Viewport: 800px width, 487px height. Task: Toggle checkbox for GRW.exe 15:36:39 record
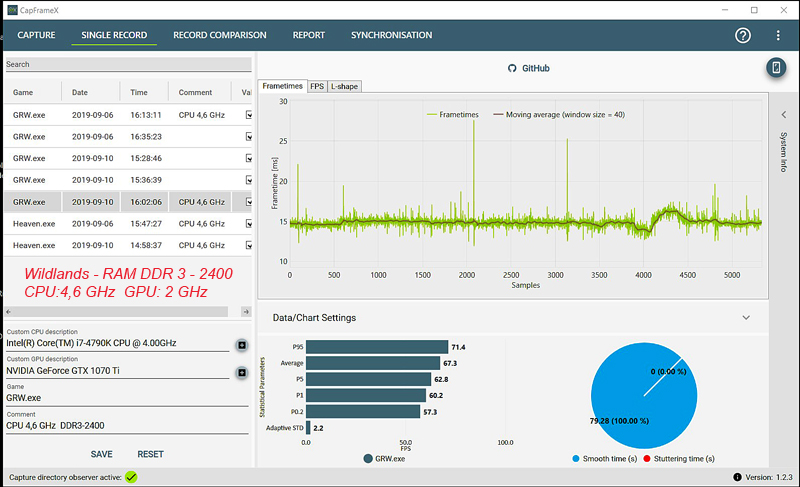pyautogui.click(x=248, y=180)
